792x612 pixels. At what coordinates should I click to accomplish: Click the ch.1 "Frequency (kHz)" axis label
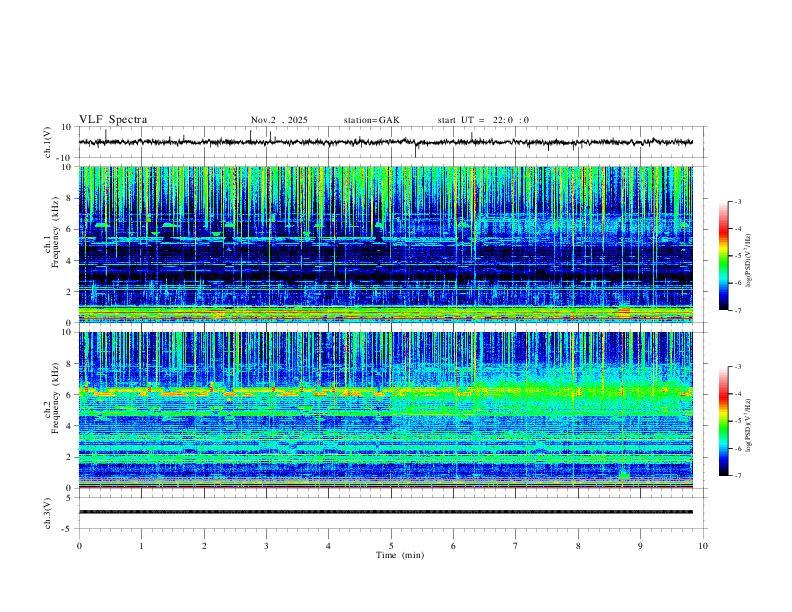pyautogui.click(x=55, y=232)
